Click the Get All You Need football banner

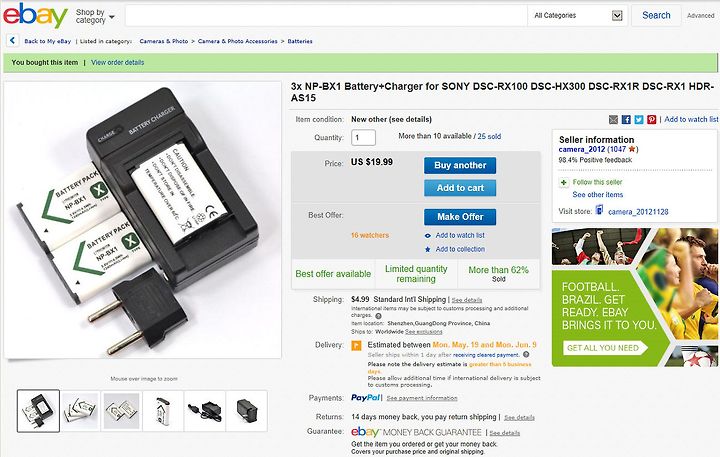pyautogui.click(x=605, y=348)
